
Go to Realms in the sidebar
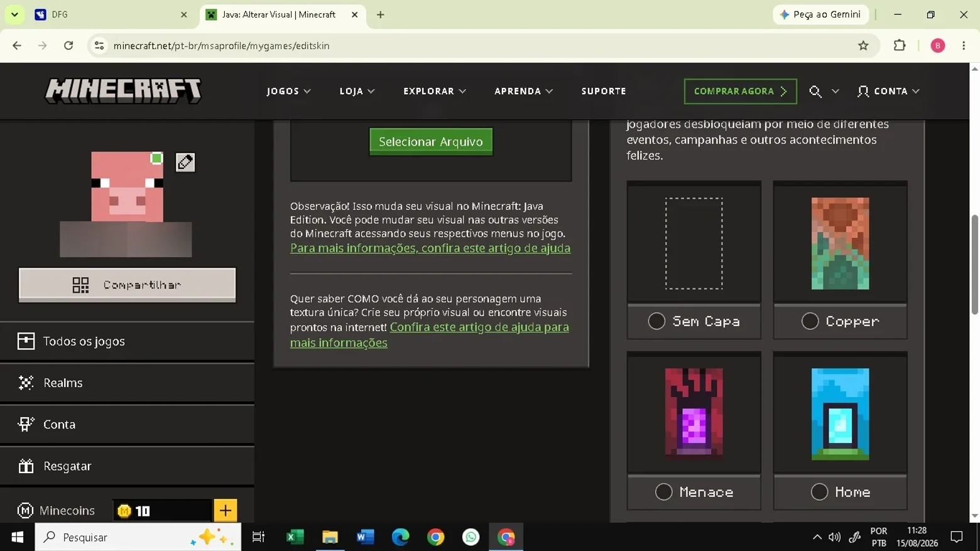click(x=127, y=383)
